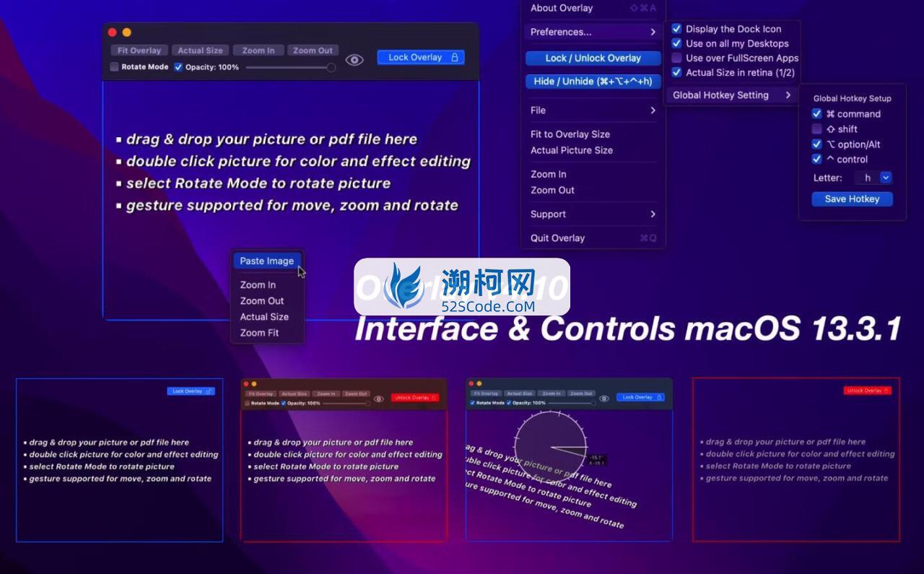Image resolution: width=924 pixels, height=574 pixels.
Task: Select Actual Size in the Paste Image context menu
Action: click(x=264, y=316)
